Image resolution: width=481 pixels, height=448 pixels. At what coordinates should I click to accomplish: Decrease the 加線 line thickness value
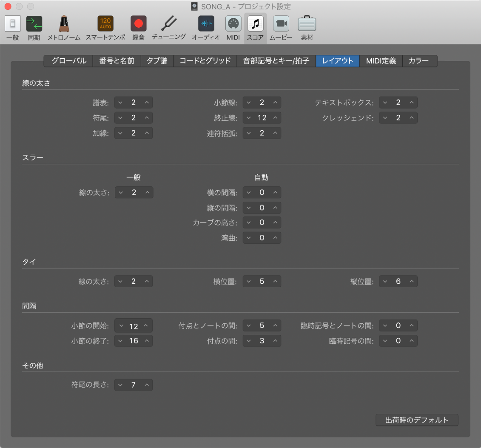coord(120,133)
